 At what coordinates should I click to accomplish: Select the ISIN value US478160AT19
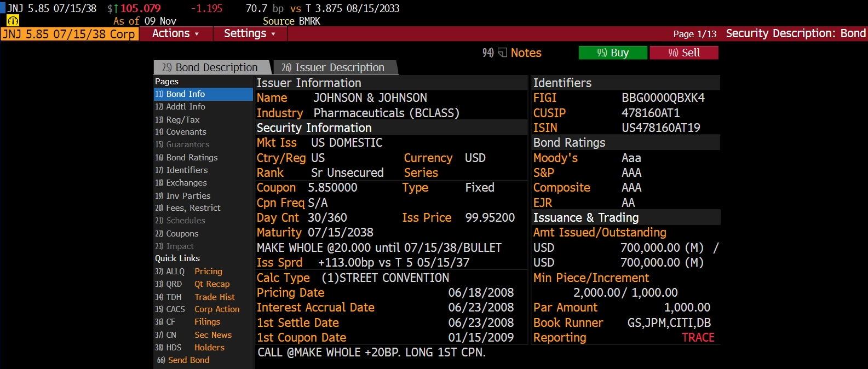(x=661, y=128)
